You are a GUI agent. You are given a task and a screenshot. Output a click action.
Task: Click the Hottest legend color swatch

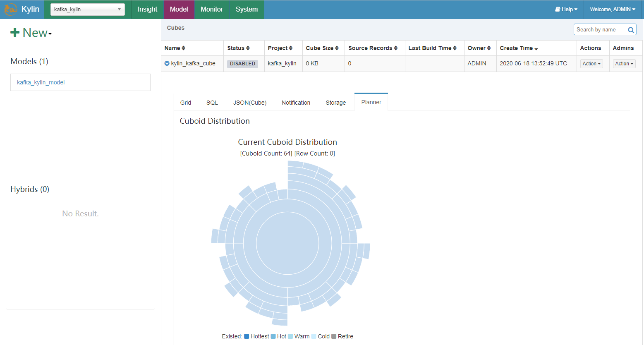pos(247,336)
